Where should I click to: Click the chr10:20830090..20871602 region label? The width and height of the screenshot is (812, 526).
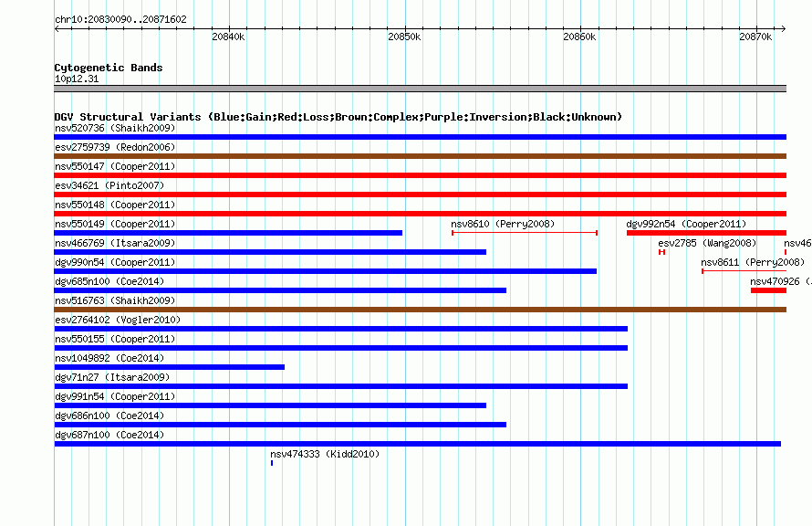120,20
